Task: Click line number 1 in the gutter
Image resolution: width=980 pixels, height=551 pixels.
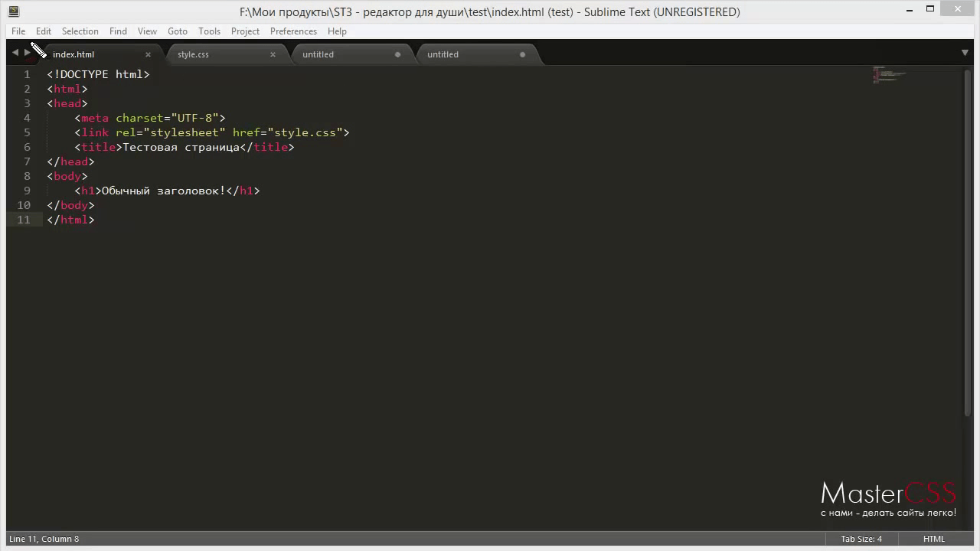Action: click(x=27, y=74)
